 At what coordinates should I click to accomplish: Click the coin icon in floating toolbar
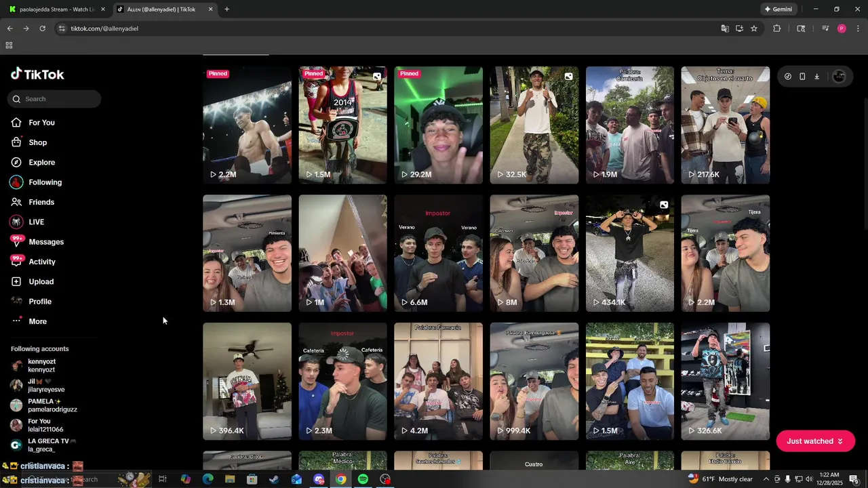click(x=787, y=77)
